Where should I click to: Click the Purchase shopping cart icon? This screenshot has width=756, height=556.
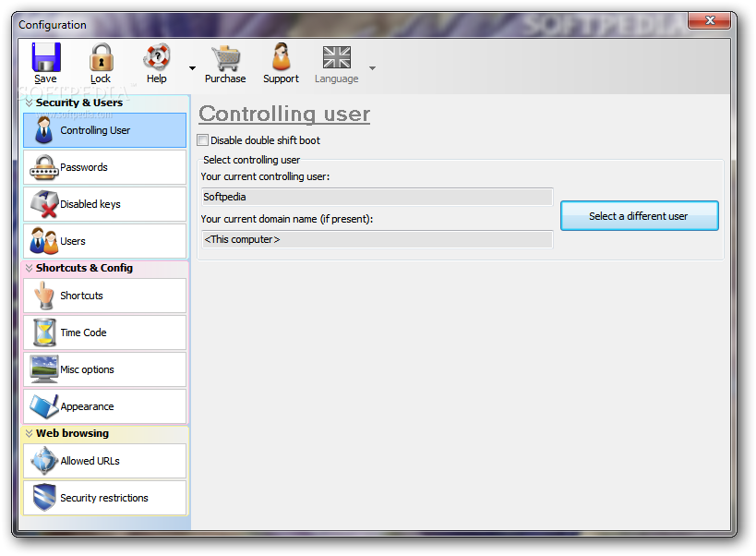pyautogui.click(x=225, y=57)
